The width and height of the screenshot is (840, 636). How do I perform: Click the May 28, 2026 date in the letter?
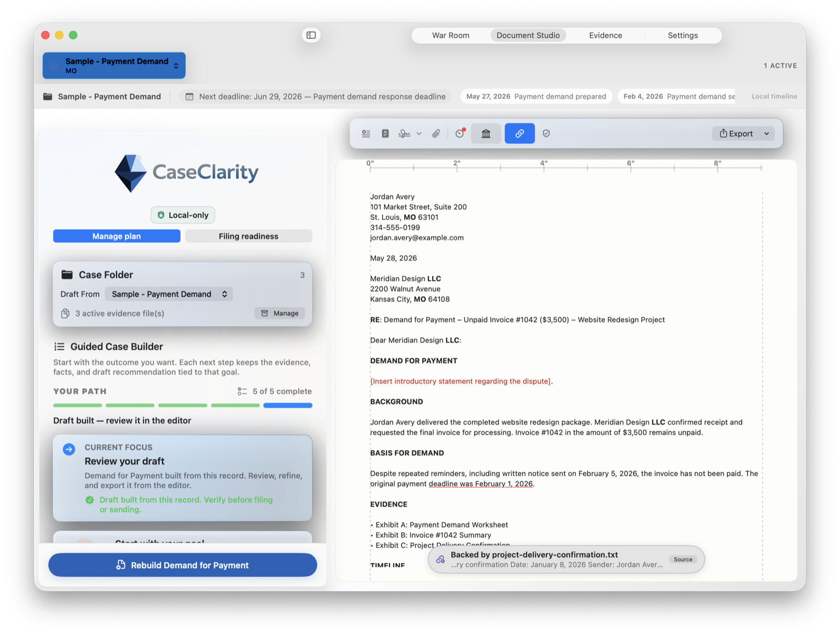pos(393,258)
